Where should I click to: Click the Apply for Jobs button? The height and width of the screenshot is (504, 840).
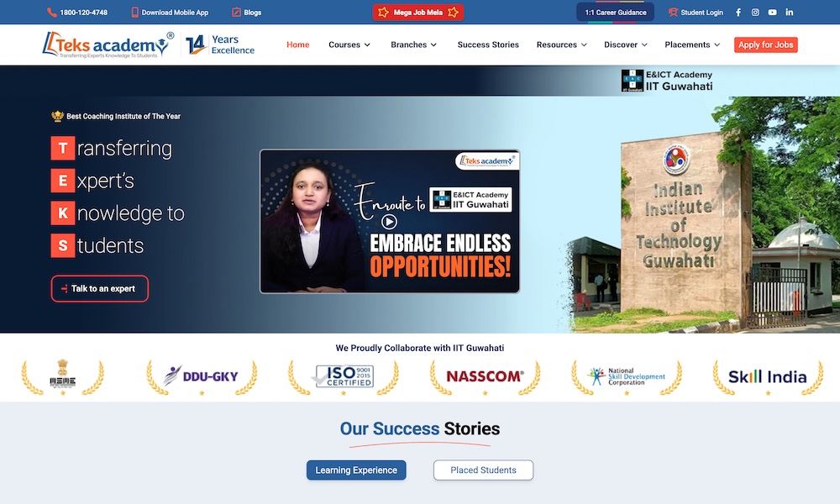point(765,45)
